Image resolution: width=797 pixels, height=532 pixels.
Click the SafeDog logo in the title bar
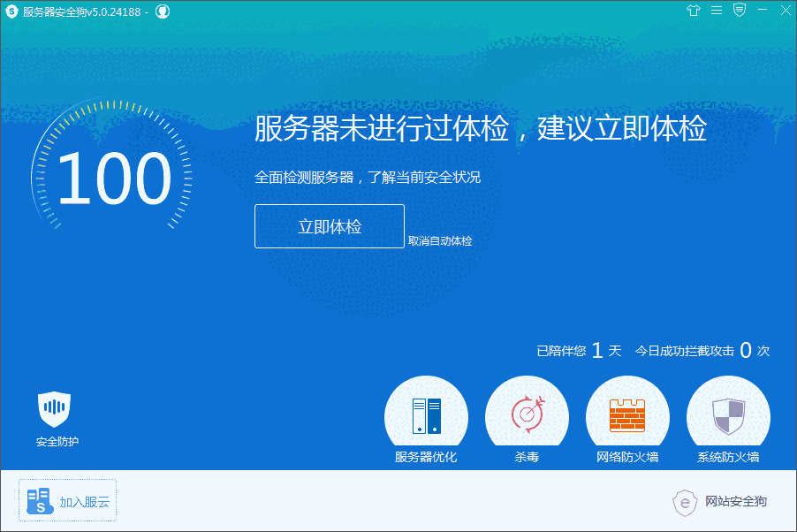[11, 11]
